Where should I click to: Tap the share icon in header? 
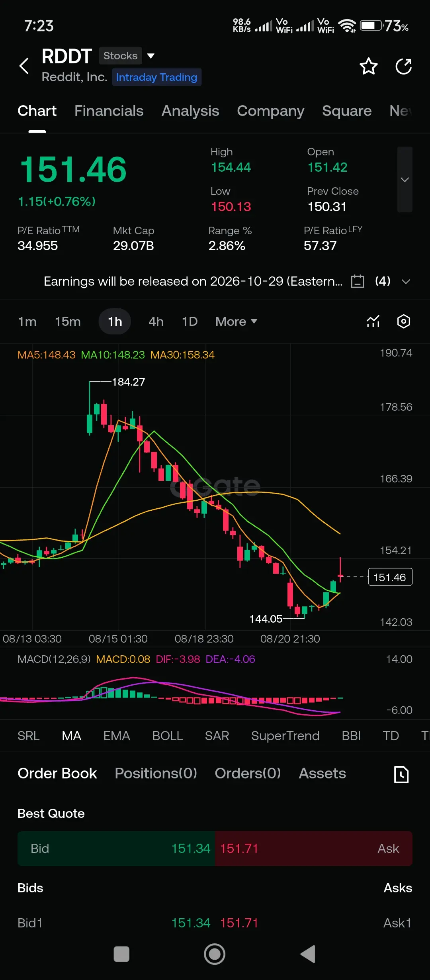pyautogui.click(x=403, y=66)
